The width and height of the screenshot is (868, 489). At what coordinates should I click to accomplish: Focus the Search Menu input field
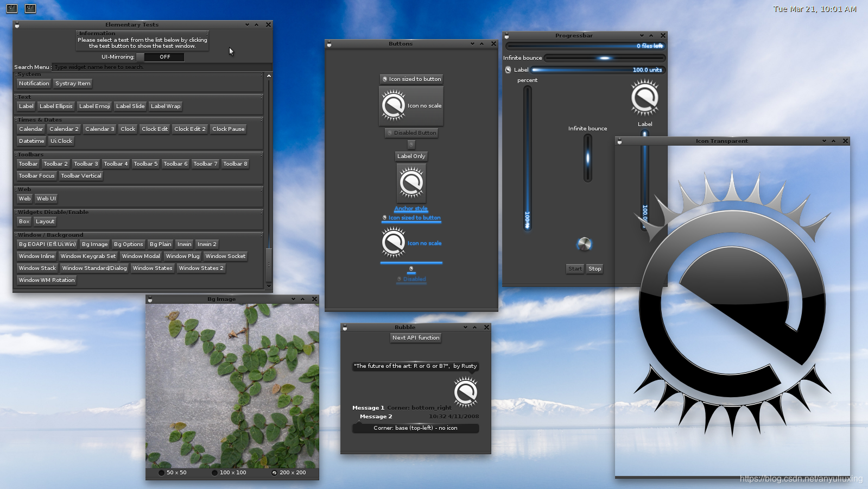tap(162, 67)
